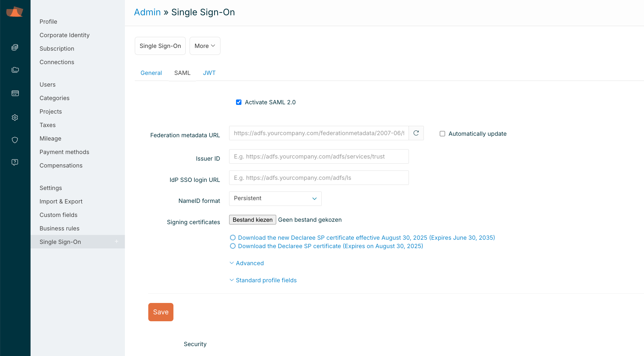Click the Issuer ID input field
The height and width of the screenshot is (356, 644).
coord(319,156)
